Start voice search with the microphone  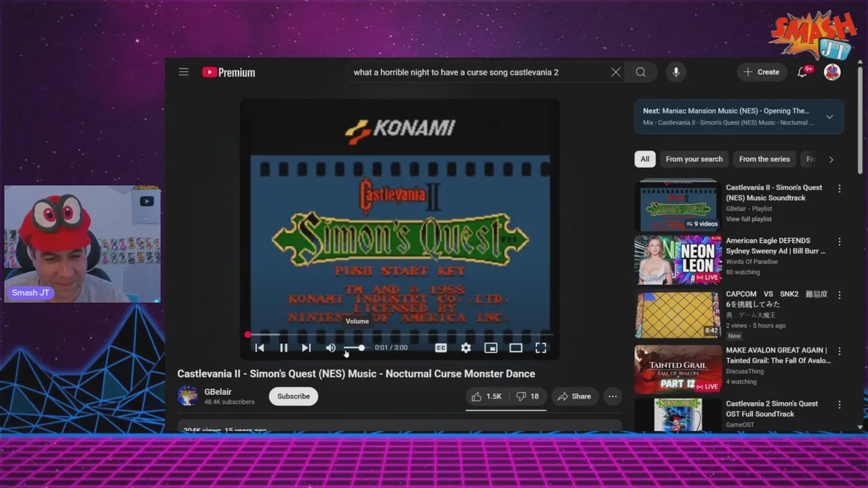click(675, 72)
